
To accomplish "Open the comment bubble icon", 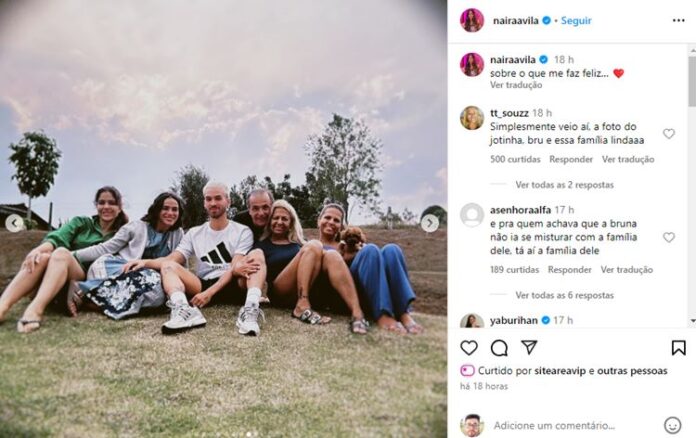I will click(499, 348).
